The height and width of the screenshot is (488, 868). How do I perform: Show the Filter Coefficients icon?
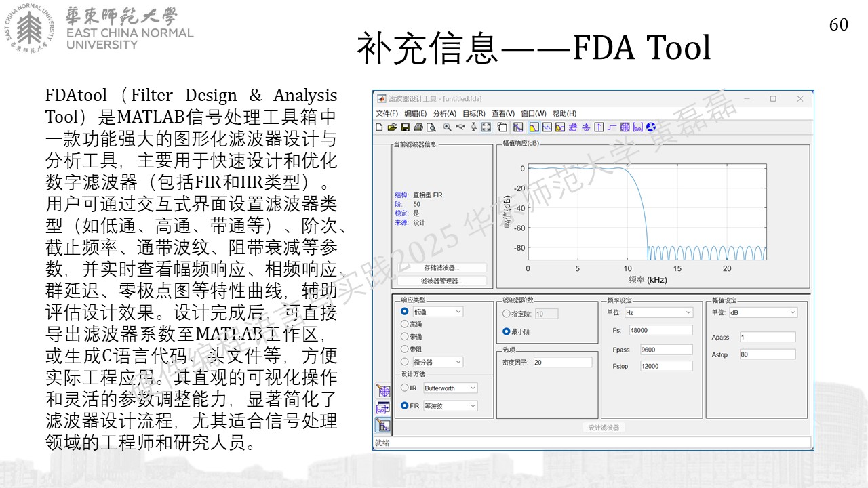[x=637, y=127]
